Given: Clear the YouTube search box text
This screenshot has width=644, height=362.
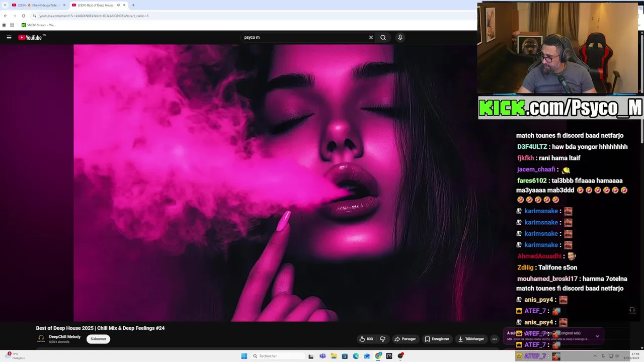Looking at the screenshot, I should [x=371, y=37].
